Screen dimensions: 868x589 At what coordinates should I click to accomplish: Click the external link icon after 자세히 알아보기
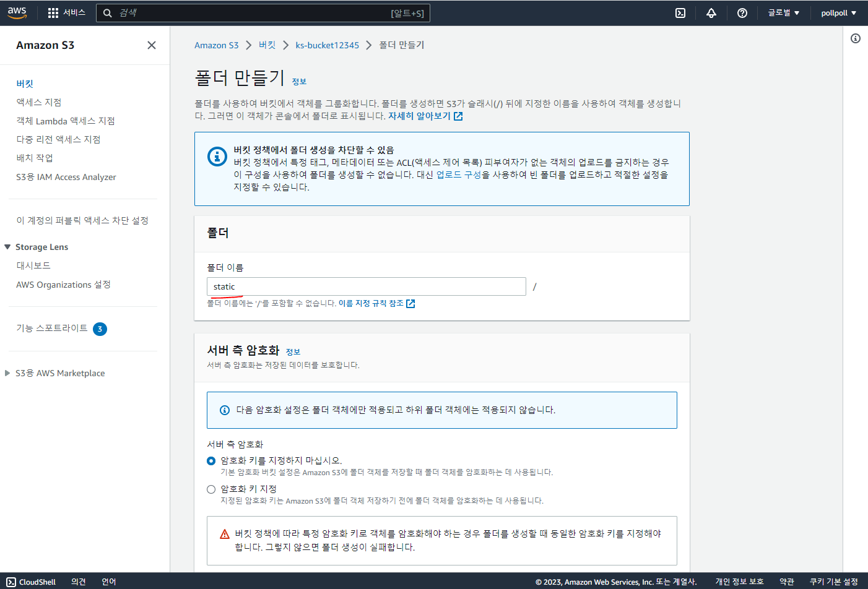458,116
